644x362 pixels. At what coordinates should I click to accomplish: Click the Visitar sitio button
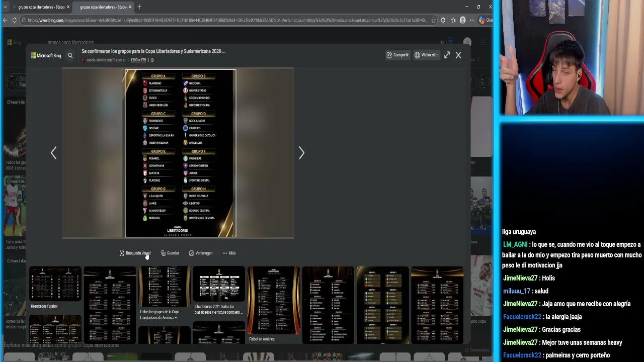point(427,55)
